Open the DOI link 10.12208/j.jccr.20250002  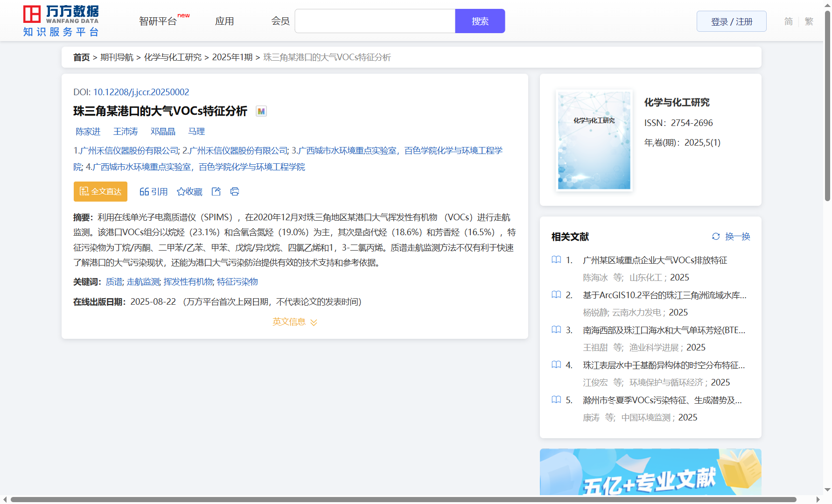pos(141,92)
